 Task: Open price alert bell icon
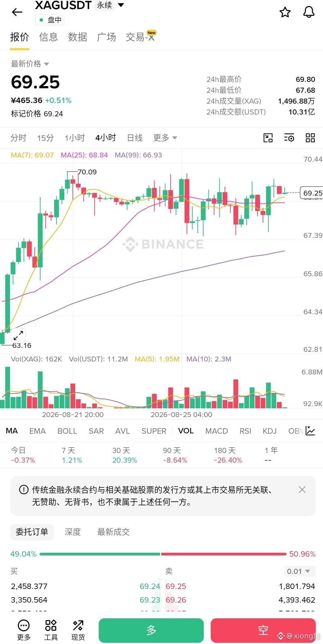tap(309, 12)
